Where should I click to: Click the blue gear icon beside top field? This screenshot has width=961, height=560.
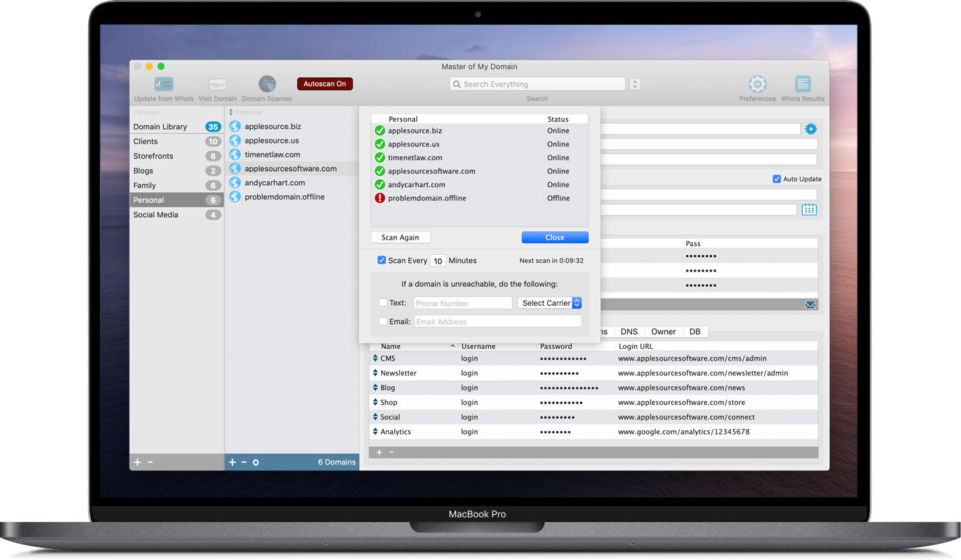coord(811,129)
